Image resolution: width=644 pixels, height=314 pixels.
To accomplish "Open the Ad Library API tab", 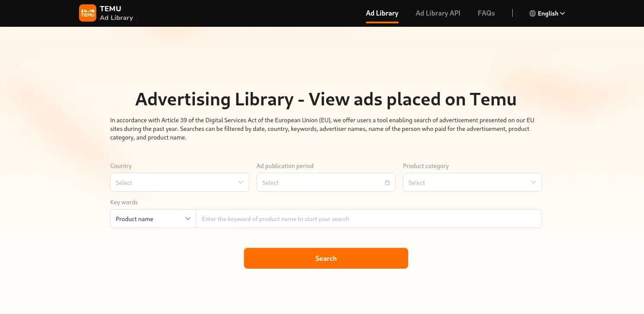I will click(x=438, y=13).
